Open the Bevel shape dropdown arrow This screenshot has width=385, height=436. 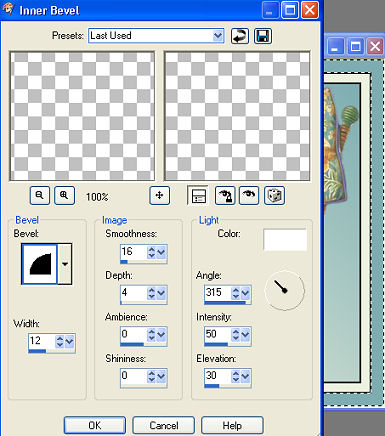click(x=65, y=264)
